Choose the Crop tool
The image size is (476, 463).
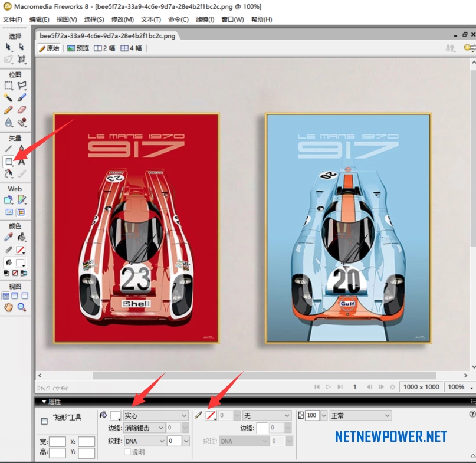pyautogui.click(x=21, y=59)
